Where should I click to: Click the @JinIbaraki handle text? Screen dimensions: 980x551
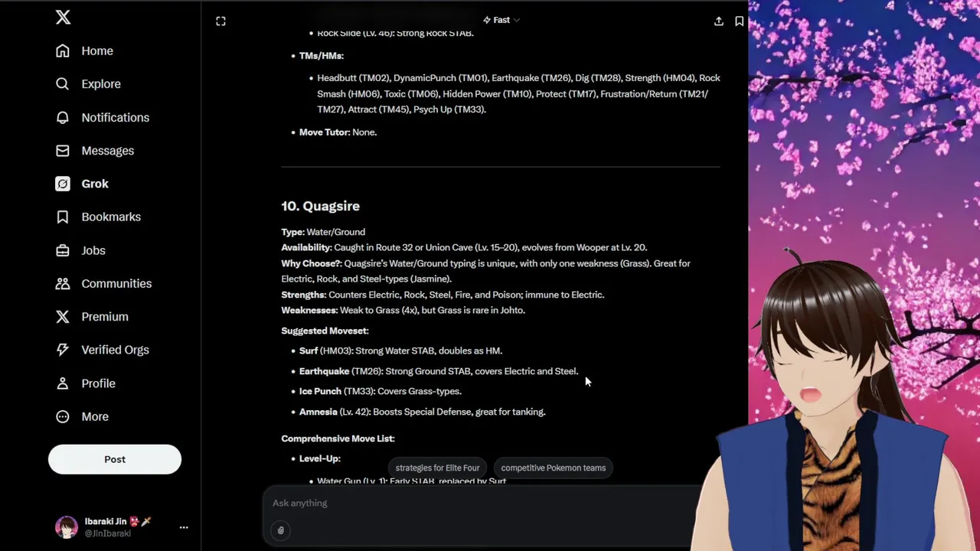pyautogui.click(x=107, y=533)
